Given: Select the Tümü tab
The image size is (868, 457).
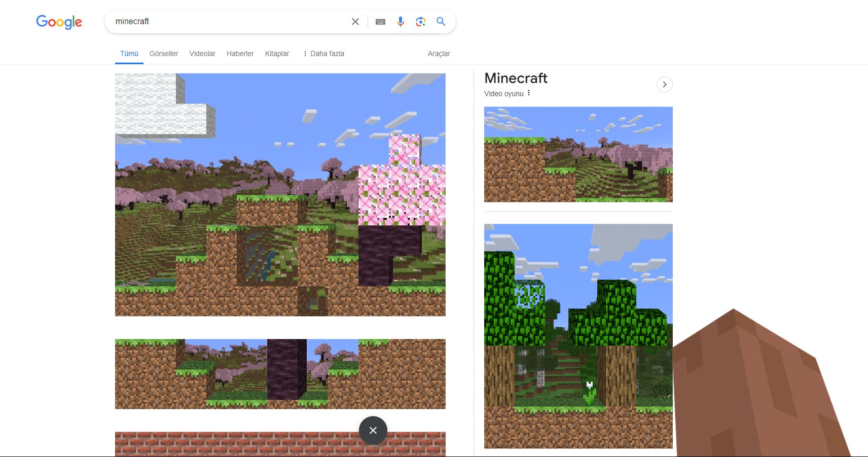Looking at the screenshot, I should point(129,54).
